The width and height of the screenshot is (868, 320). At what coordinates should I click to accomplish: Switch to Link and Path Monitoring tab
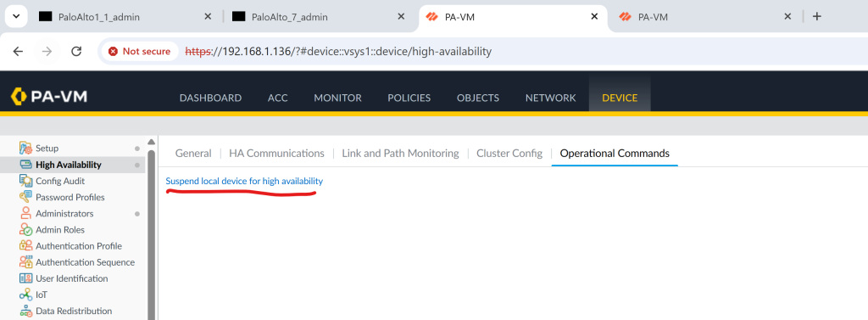tap(400, 153)
